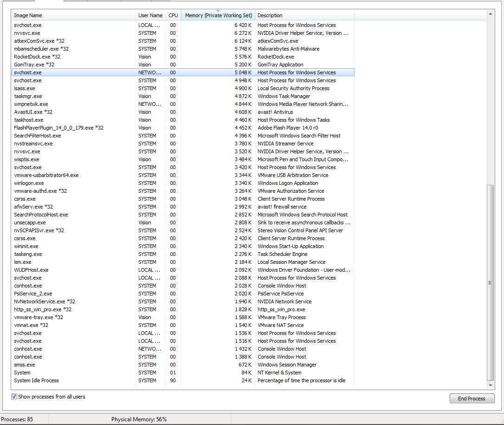This screenshot has width=504, height=425.
Task: Sort processes by CPU column
Action: click(173, 15)
